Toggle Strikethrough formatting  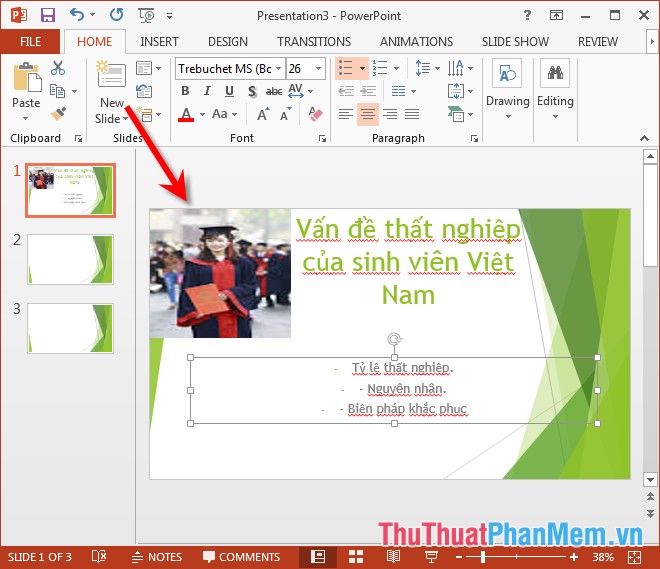[274, 91]
